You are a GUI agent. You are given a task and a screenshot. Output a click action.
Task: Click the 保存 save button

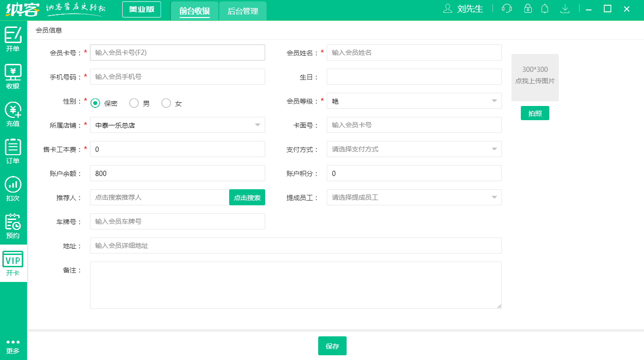point(332,346)
